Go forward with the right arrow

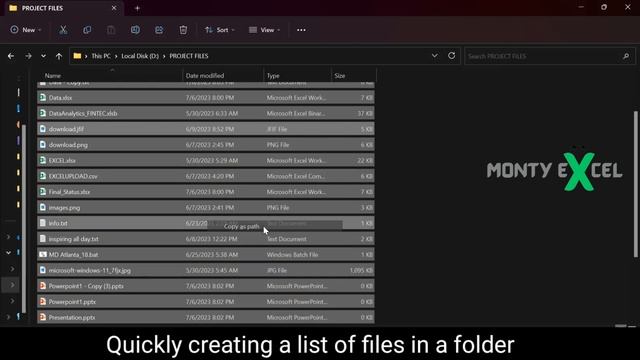28,56
